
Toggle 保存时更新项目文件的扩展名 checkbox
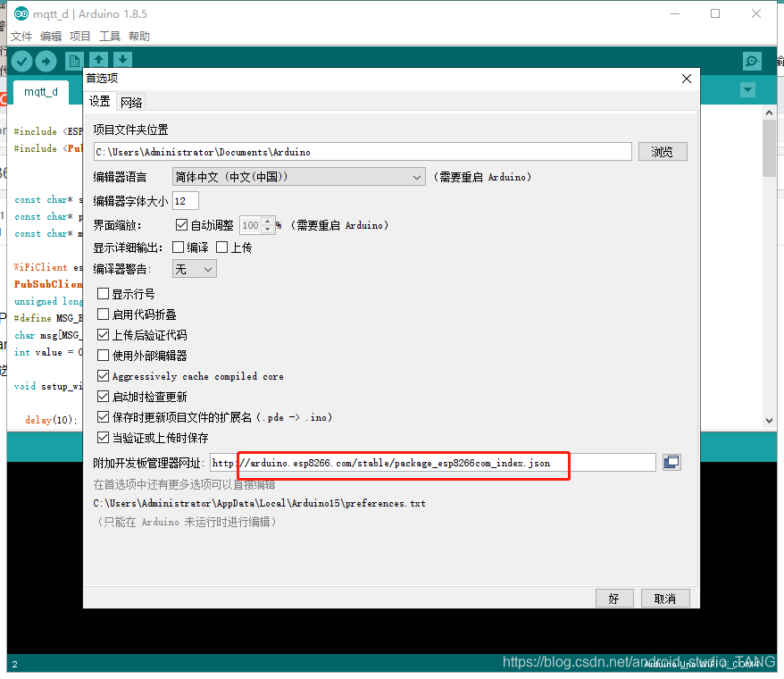click(x=103, y=417)
